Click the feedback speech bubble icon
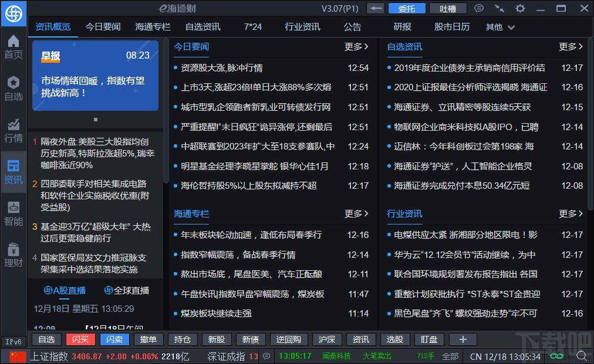 [479, 8]
